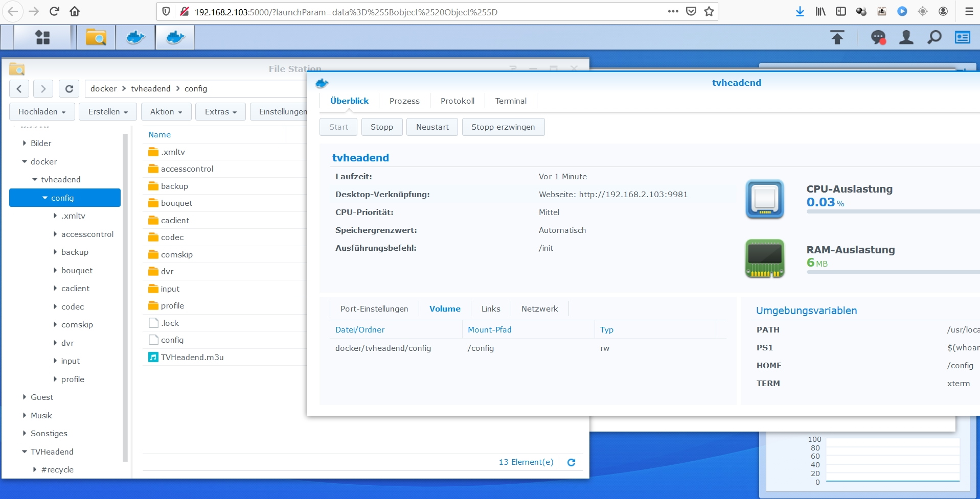980x499 pixels.
Task: Open the Firefox downloads arrow
Action: coord(800,11)
